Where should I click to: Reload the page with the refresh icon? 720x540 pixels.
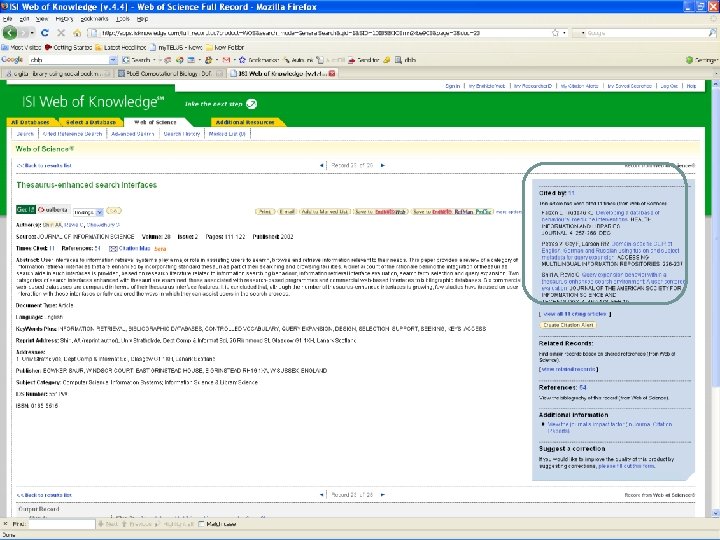tap(45, 33)
